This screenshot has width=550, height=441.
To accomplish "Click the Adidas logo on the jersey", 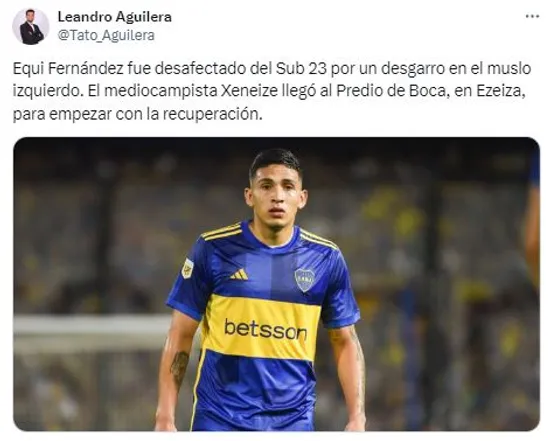I will point(239,274).
